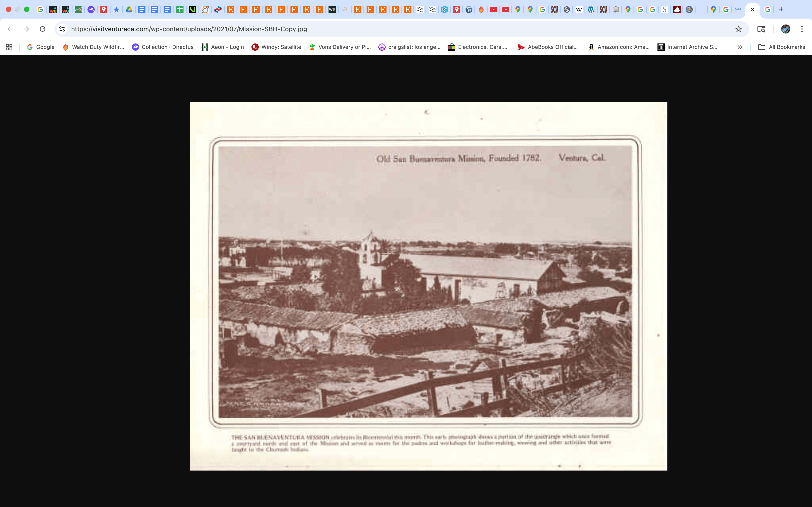Open Amazon.com bookmark
This screenshot has width=812, height=507.
[619, 47]
